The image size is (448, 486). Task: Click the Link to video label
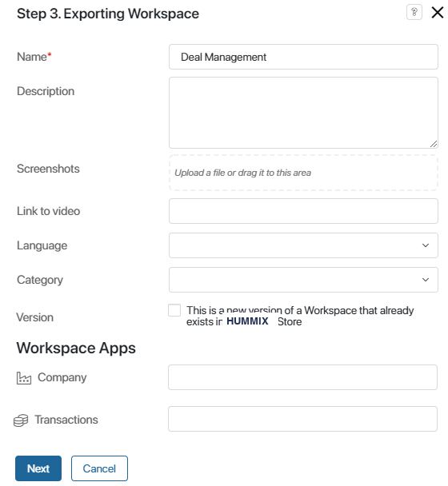48,211
